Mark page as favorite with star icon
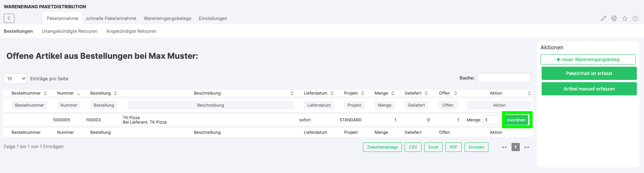 [624, 18]
